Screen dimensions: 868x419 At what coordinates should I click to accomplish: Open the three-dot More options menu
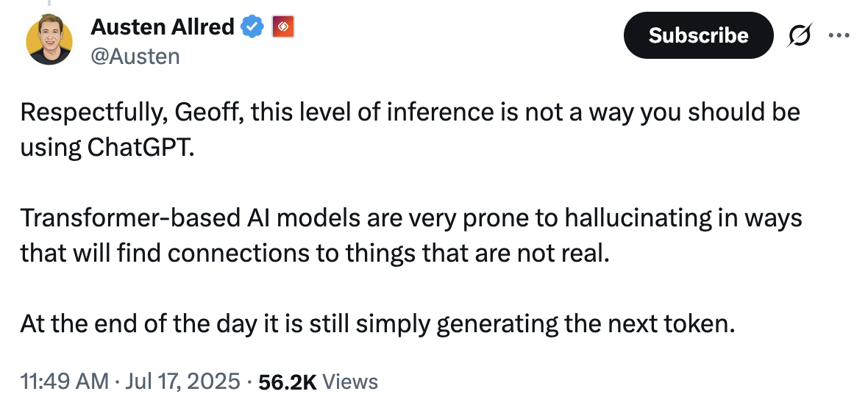[838, 35]
